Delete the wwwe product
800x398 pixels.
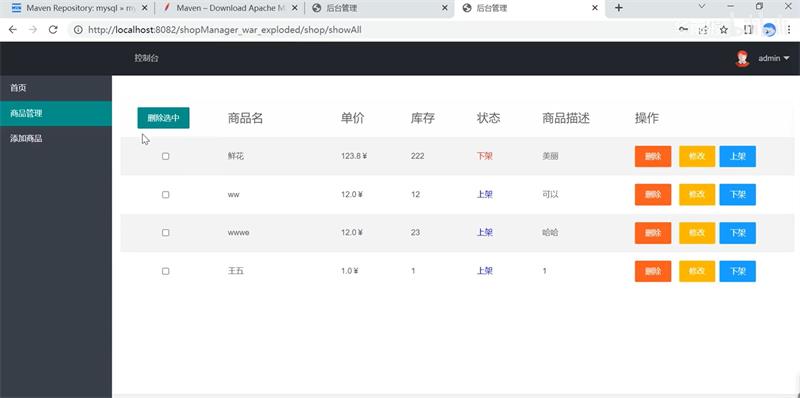click(653, 233)
